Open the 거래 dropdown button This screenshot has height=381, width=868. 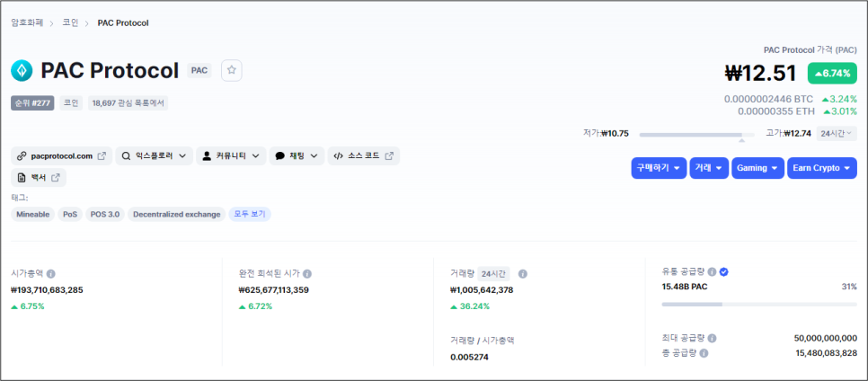(709, 168)
